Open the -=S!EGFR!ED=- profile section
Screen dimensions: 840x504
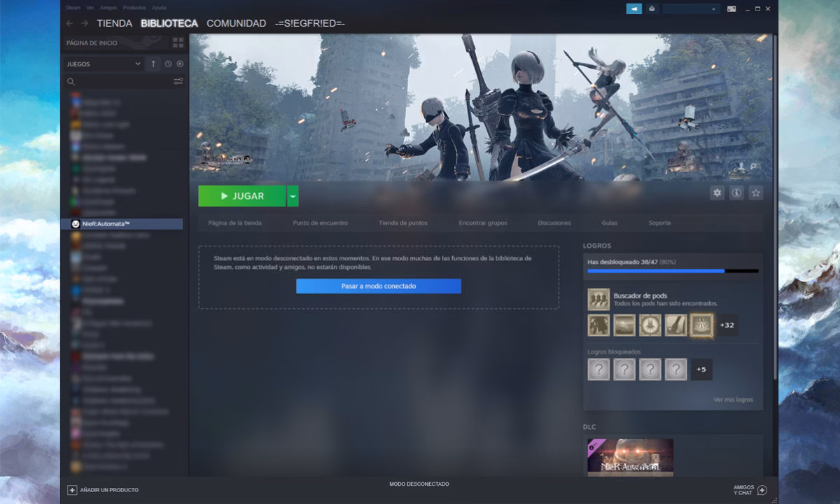coord(310,23)
